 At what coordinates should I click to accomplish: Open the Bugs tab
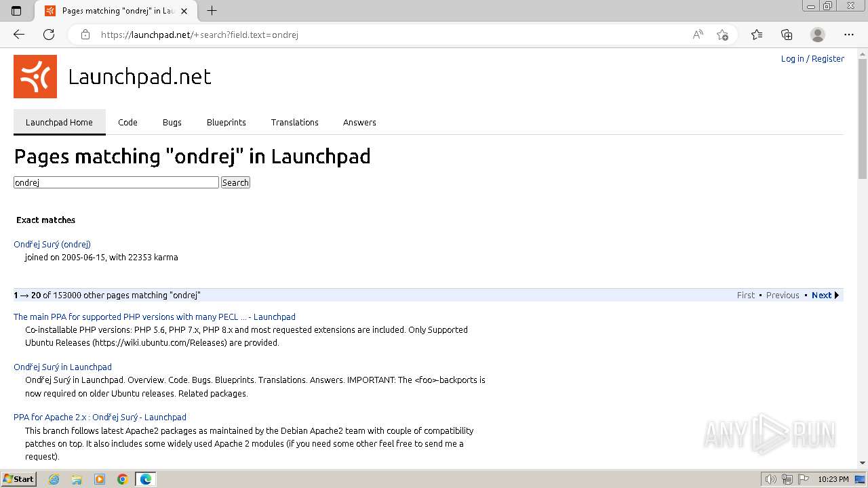(x=172, y=122)
